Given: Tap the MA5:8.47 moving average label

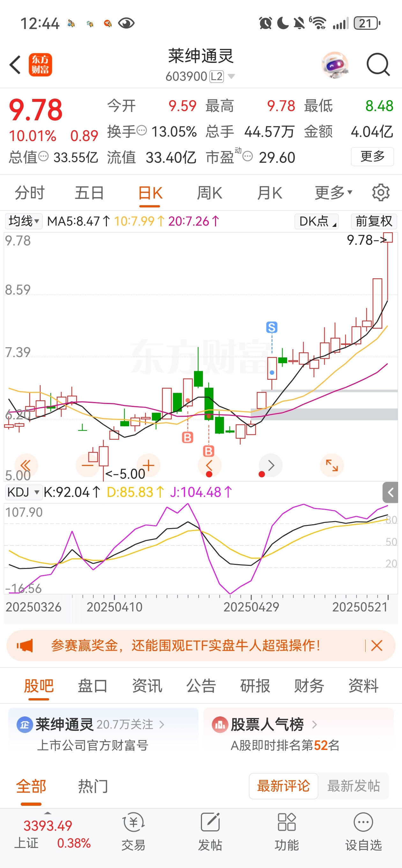Looking at the screenshot, I should (78, 221).
